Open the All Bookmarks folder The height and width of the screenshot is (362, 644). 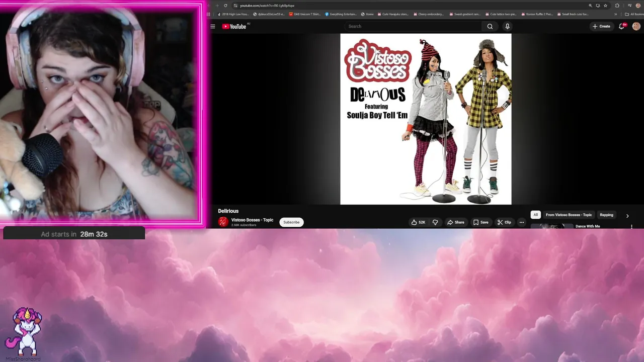(x=633, y=14)
